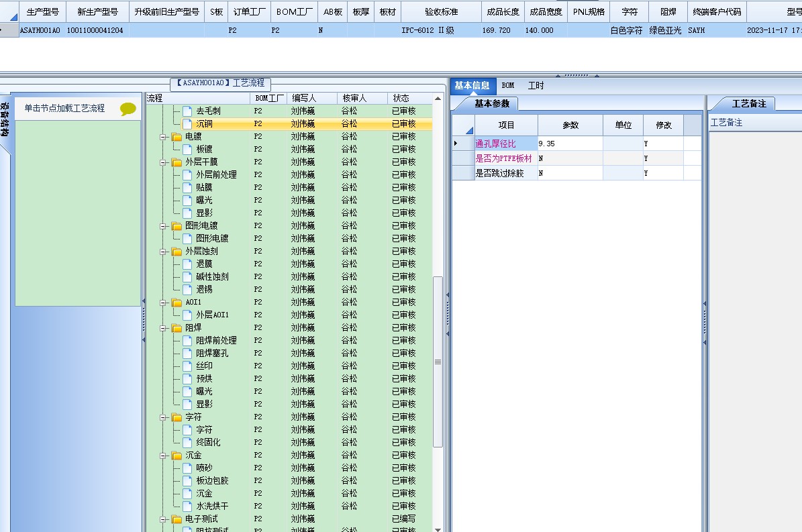Collapse the 外层蚀刻 tree node
Screen dimensions: 802x532
[163, 252]
